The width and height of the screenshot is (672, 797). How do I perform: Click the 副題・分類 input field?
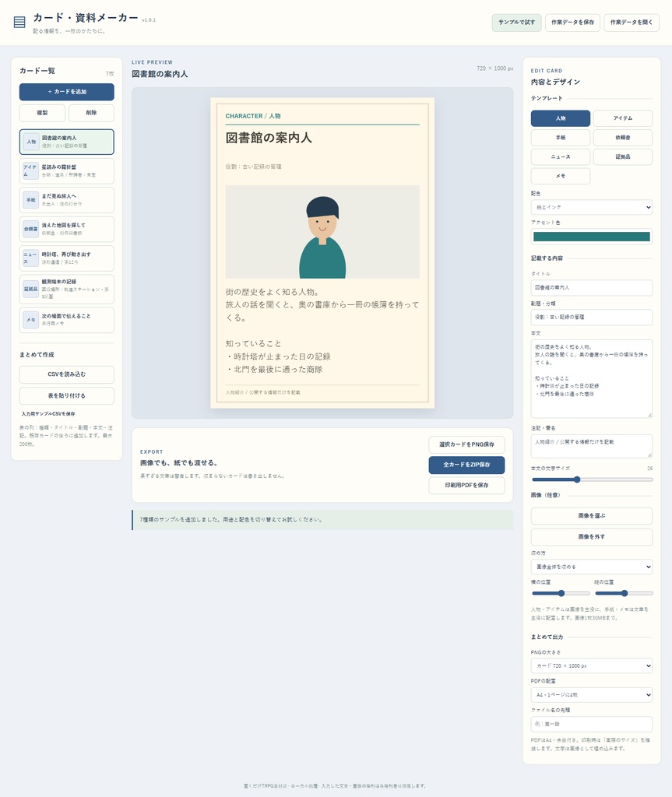pyautogui.click(x=592, y=318)
